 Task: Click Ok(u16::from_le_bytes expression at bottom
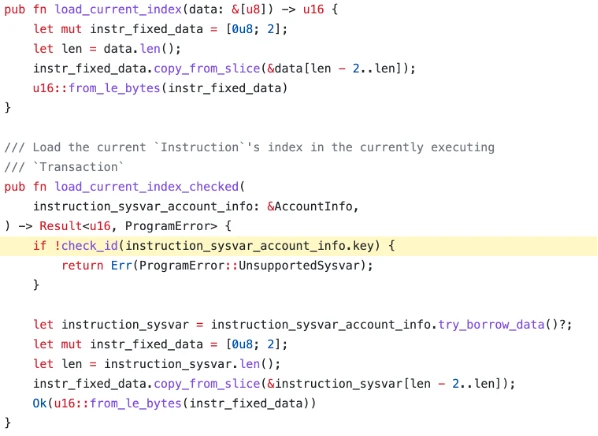click(174, 403)
